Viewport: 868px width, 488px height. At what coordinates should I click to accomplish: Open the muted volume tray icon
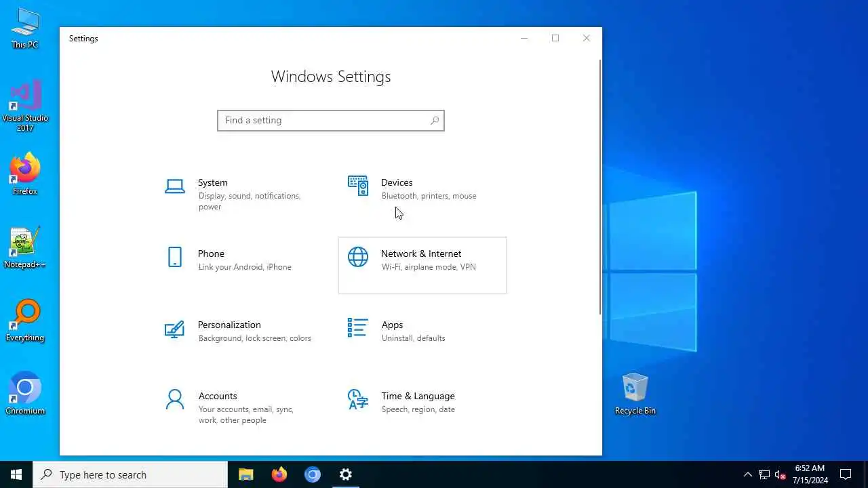(780, 474)
